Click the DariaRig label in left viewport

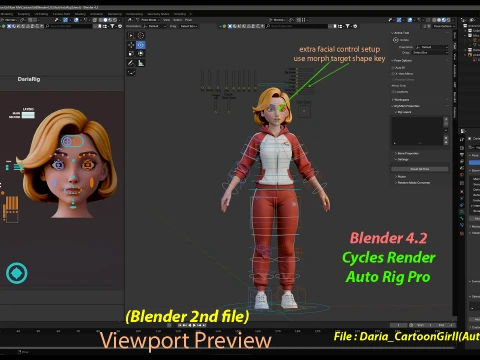29,79
